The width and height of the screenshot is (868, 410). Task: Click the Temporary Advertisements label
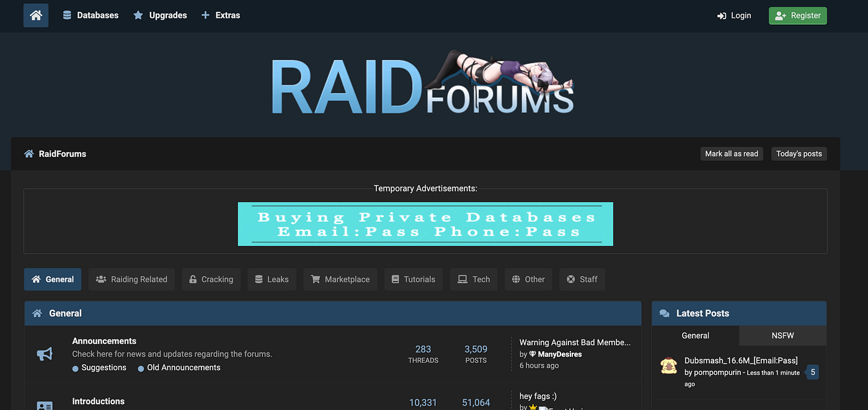coord(425,188)
